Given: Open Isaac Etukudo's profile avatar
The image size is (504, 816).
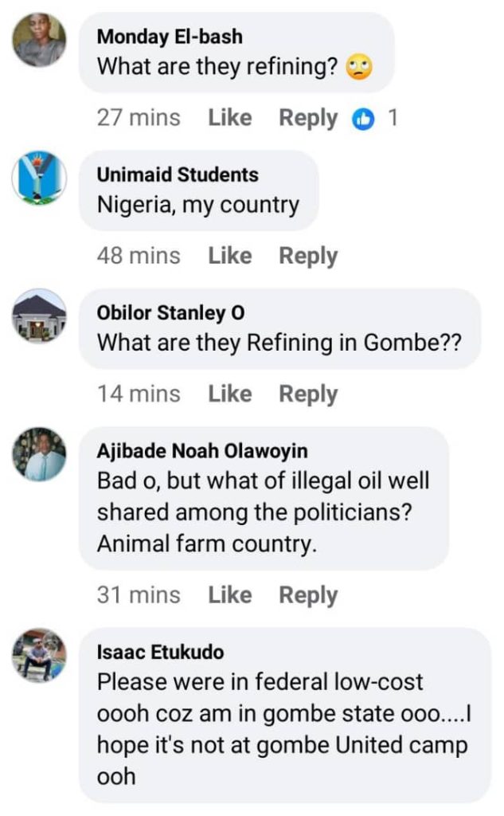Looking at the screenshot, I should pyautogui.click(x=39, y=656).
